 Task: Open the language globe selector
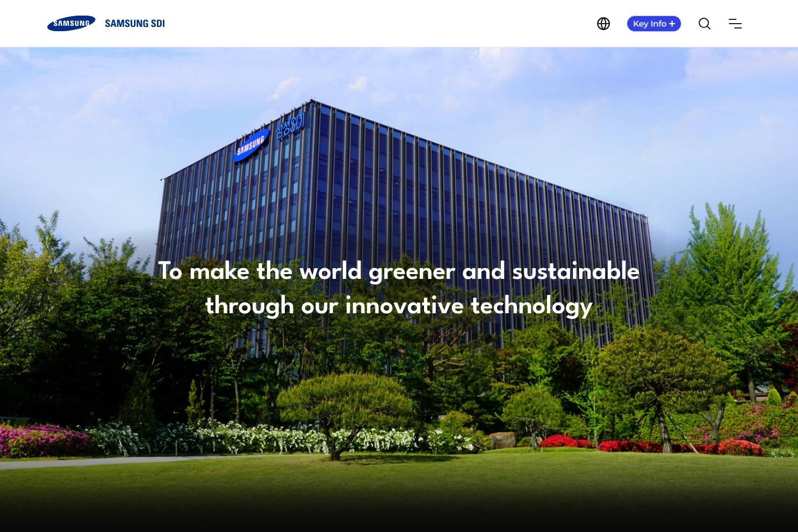(x=603, y=24)
